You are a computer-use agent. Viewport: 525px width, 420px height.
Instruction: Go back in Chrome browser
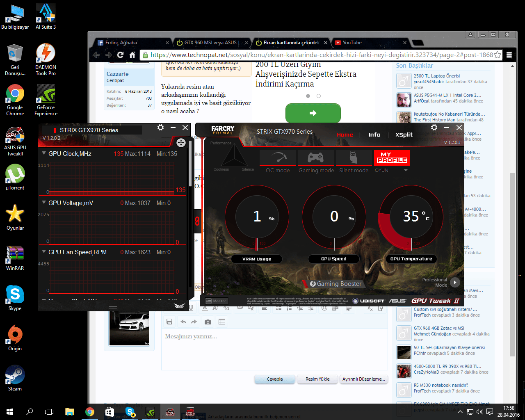97,55
